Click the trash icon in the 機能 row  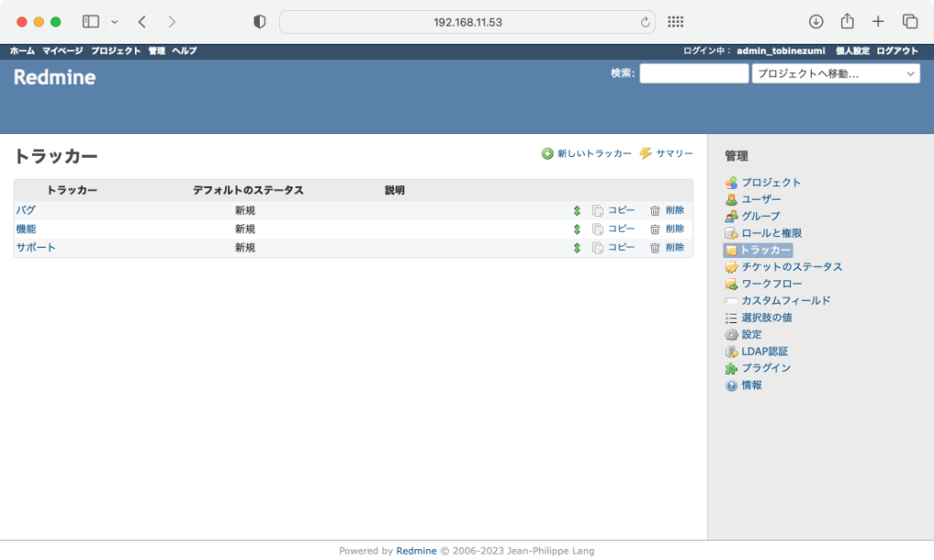[x=655, y=229]
